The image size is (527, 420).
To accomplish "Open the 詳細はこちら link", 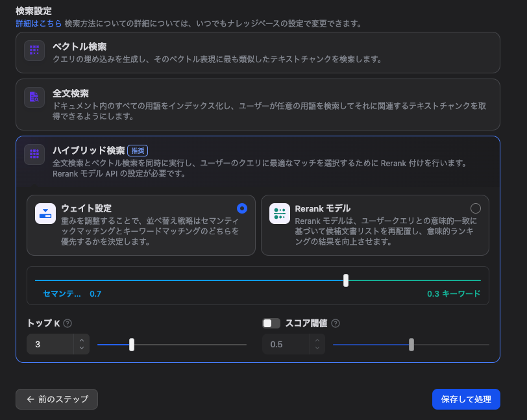I will click(x=38, y=23).
